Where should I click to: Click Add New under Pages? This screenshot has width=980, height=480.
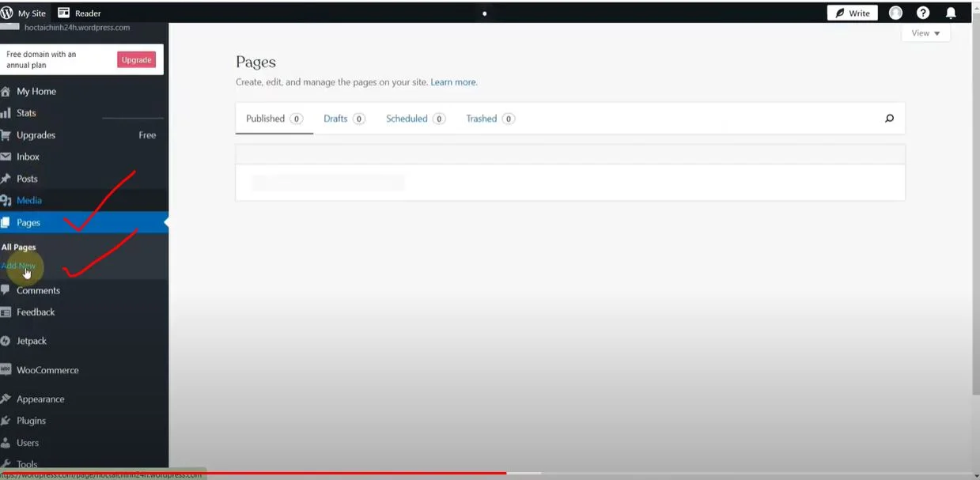click(x=18, y=266)
